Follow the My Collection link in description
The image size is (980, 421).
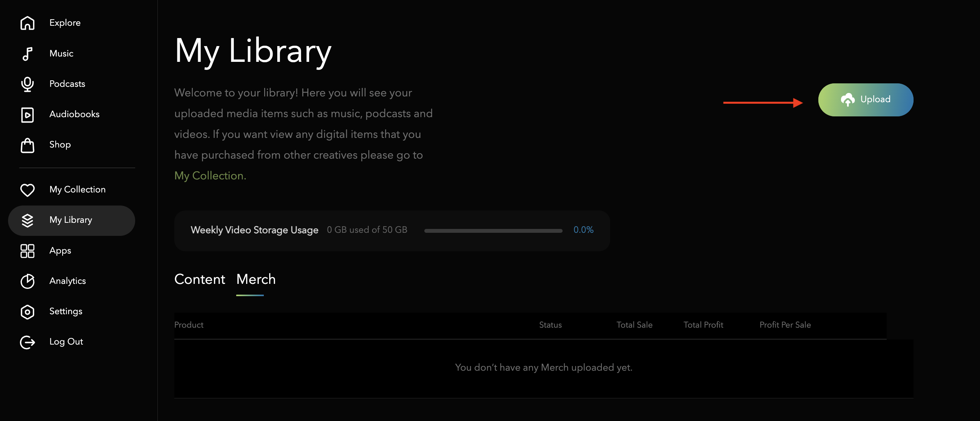pos(210,176)
